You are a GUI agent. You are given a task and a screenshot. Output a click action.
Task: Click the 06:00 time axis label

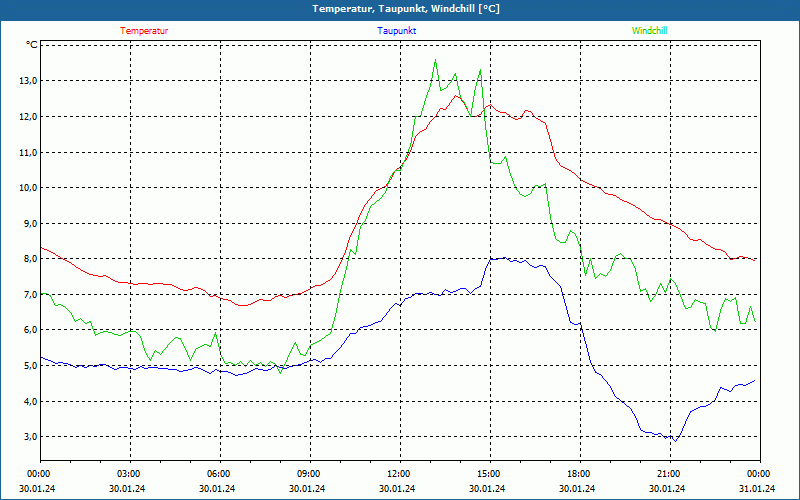pos(220,474)
